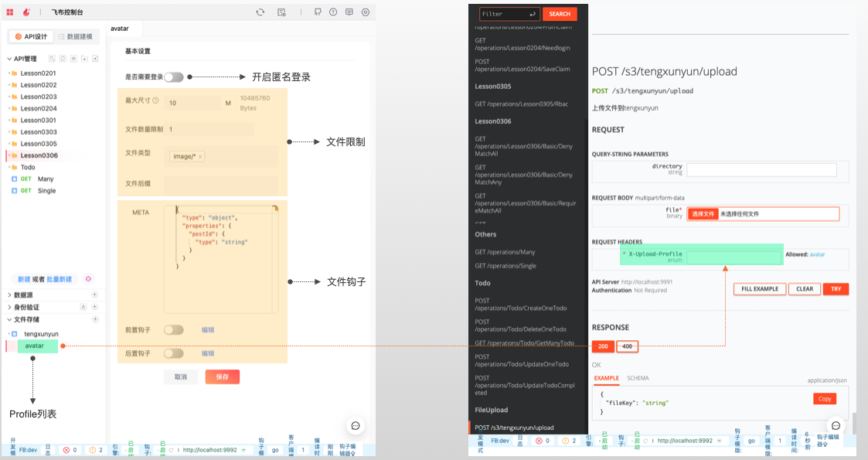Enable the 后置钩子 toggle

(x=174, y=353)
